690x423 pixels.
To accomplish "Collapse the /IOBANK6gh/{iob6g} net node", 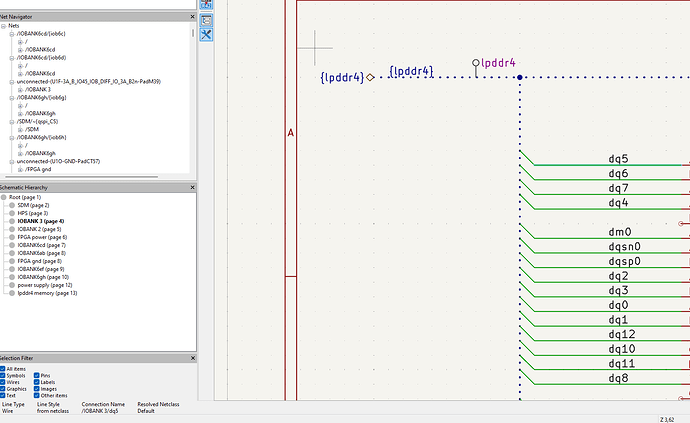I will coord(12,98).
